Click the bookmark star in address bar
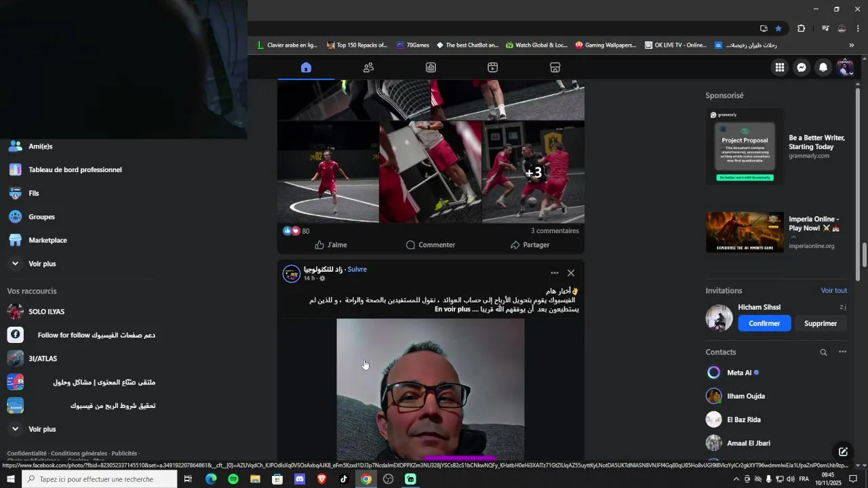This screenshot has width=868, height=488. pos(778,28)
